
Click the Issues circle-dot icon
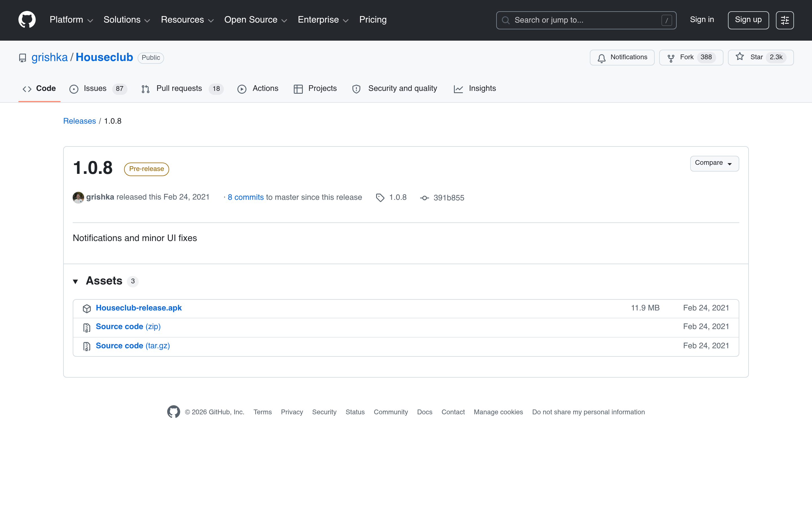pos(74,89)
